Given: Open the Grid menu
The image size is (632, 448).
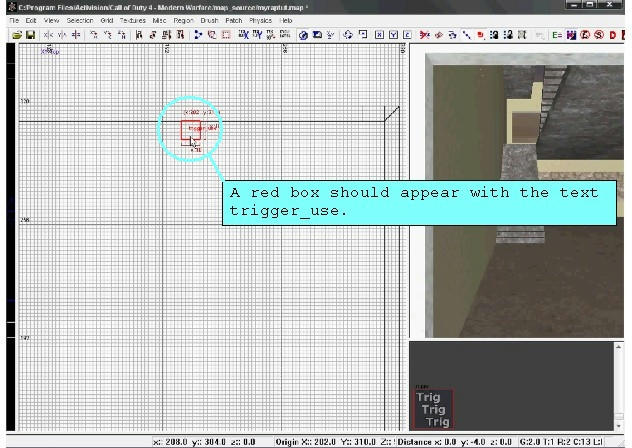Looking at the screenshot, I should [106, 20].
